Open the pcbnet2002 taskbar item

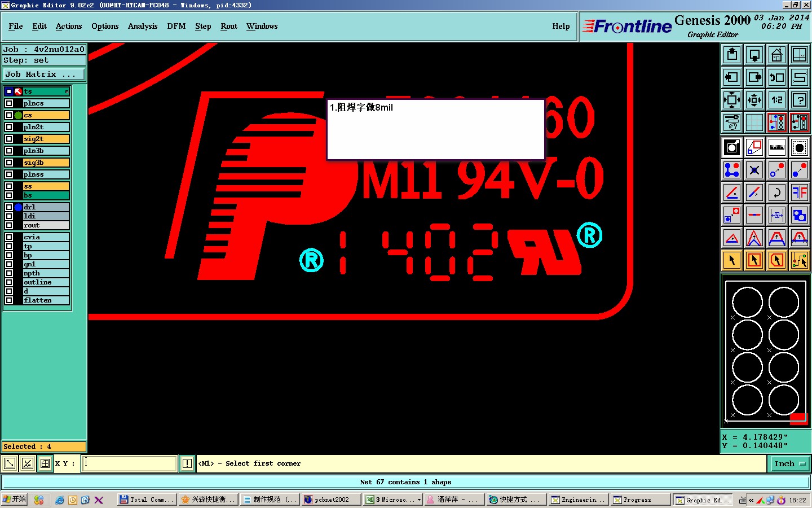click(x=331, y=500)
